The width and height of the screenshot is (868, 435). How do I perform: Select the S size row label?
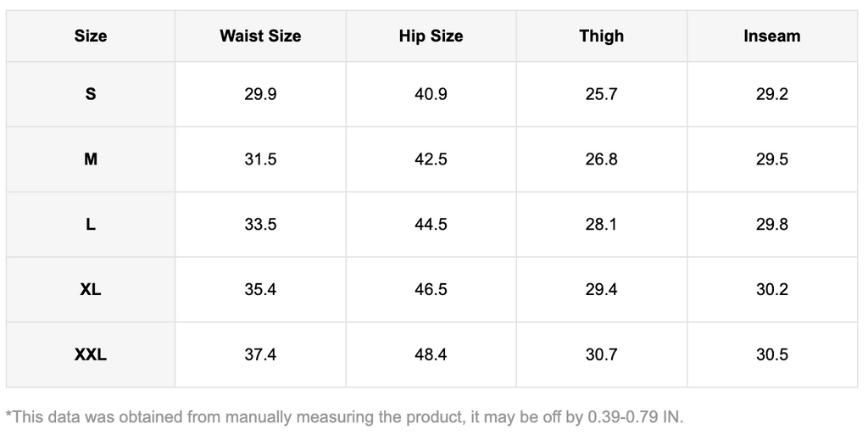pos(91,94)
